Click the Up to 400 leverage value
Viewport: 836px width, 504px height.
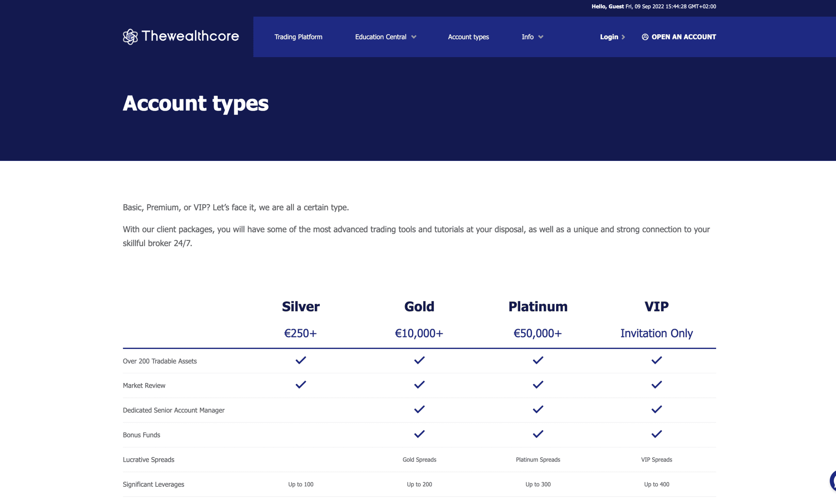pyautogui.click(x=656, y=485)
